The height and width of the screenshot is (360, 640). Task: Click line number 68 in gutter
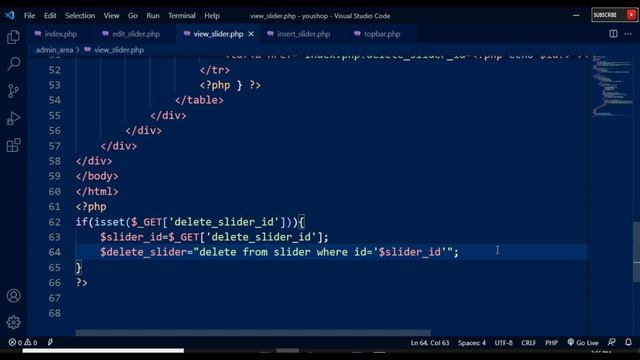point(55,313)
